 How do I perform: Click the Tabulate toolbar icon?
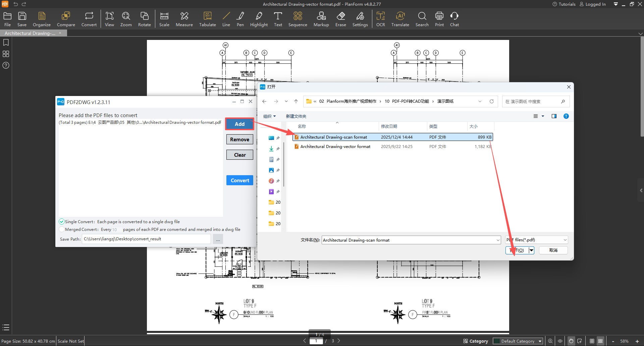pyautogui.click(x=207, y=19)
